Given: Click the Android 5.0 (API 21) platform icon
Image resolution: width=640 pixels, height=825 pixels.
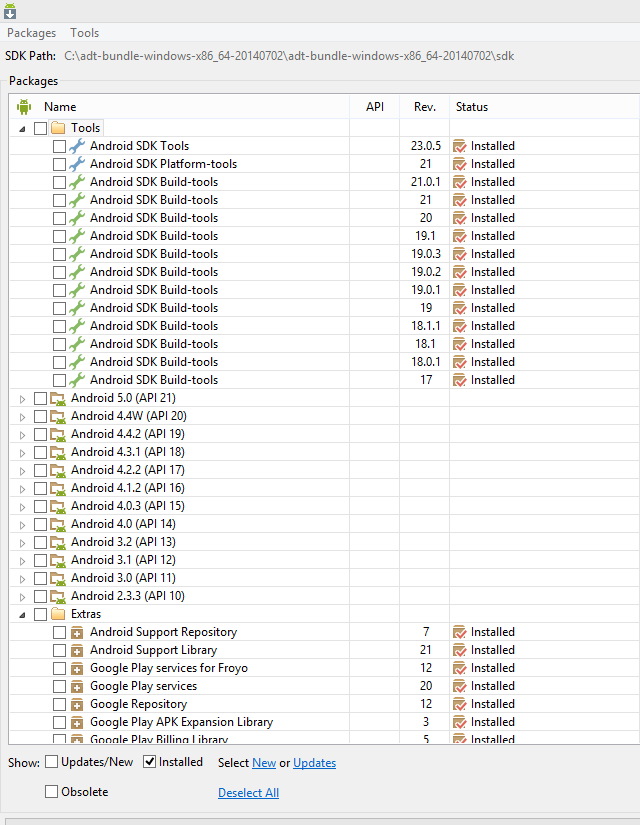Looking at the screenshot, I should click(x=58, y=398).
